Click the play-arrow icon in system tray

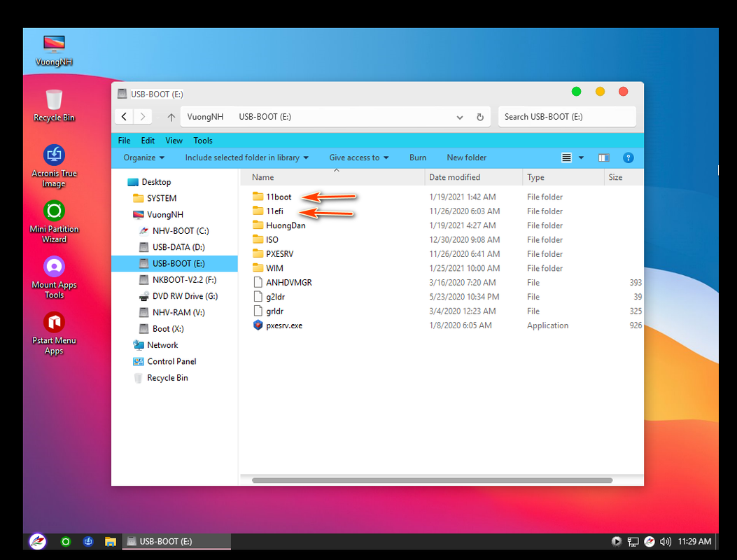coord(616,542)
